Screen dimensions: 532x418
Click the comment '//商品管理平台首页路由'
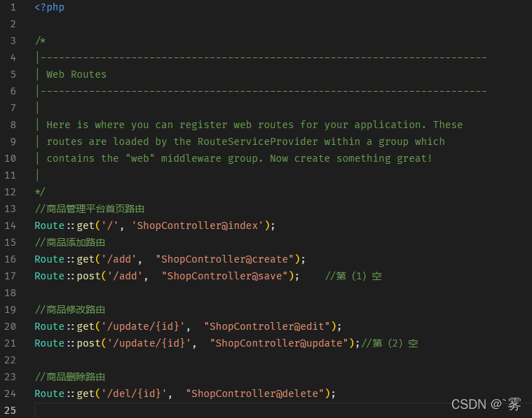tap(90, 209)
